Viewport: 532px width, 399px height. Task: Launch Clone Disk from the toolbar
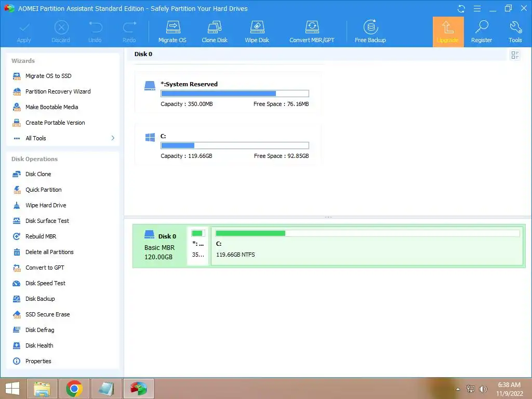(215, 32)
